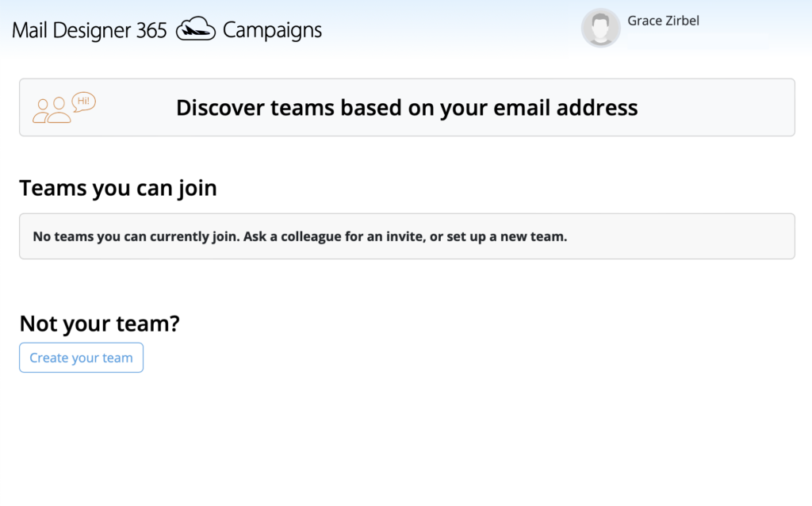This screenshot has width=812, height=506.
Task: Click the Teams you can join heading
Action: (118, 188)
